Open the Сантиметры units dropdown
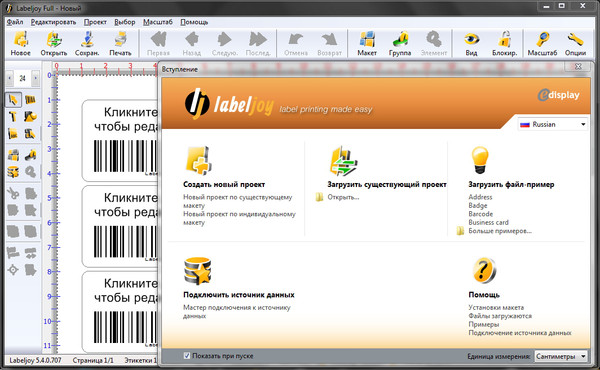Screen dimensions: 600x370 click(561, 356)
